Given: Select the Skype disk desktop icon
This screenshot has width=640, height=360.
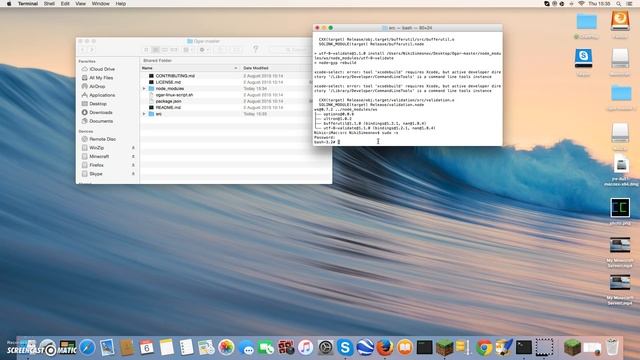Looking at the screenshot, I should tap(584, 58).
